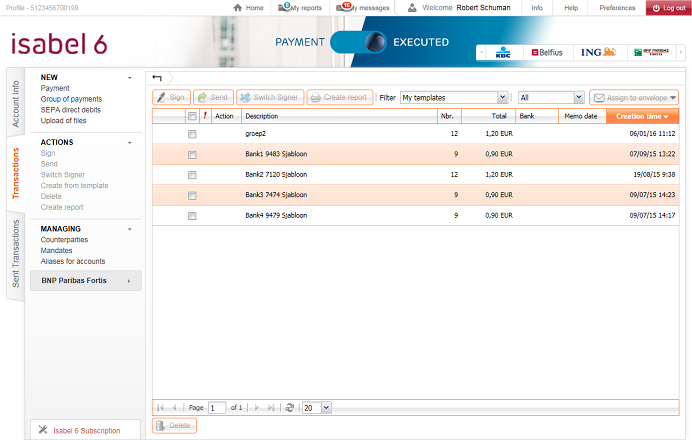Select the KBC bank logo
The width and height of the screenshot is (692, 440).
pos(503,53)
